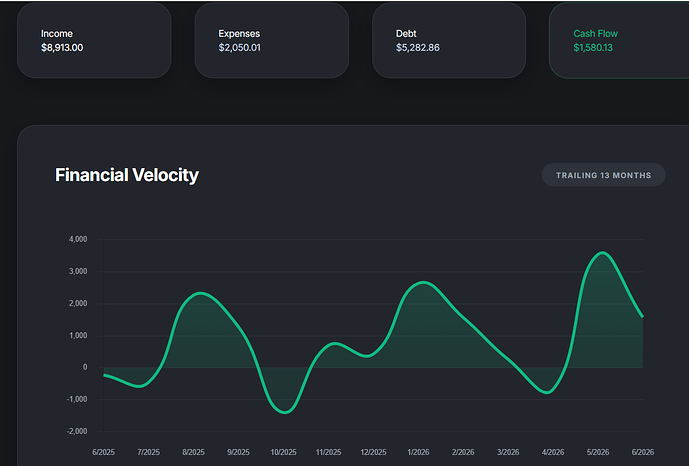Viewport: 689px width, 466px height.
Task: Click the $5,282.86 debt value
Action: [x=417, y=47]
